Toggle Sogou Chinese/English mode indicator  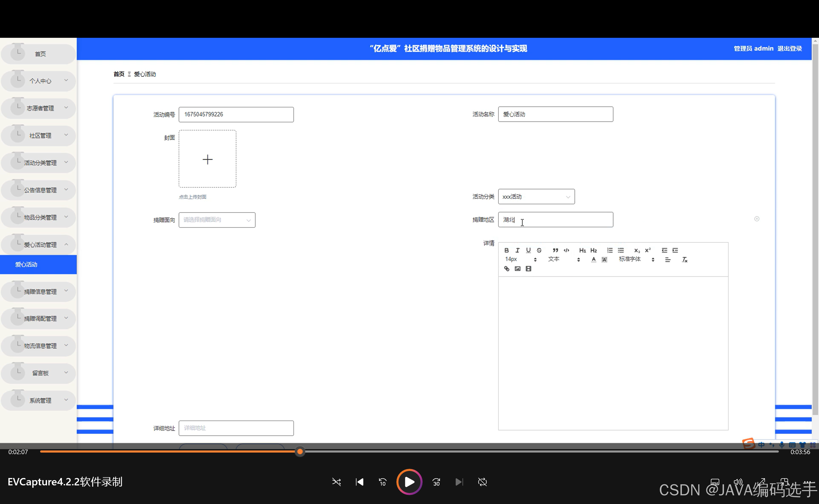[x=761, y=445]
